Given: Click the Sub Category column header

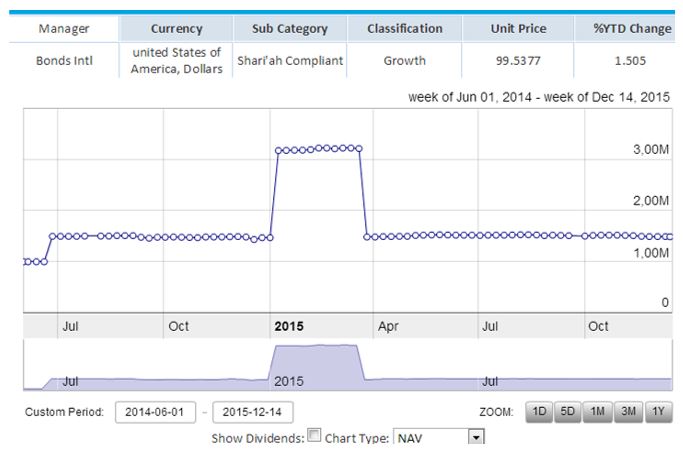Looking at the screenshot, I should point(290,29).
